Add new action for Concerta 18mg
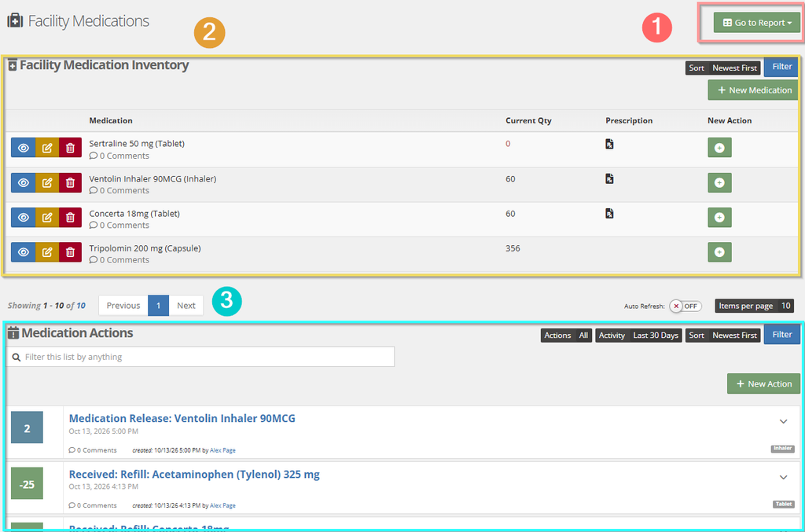 tap(719, 218)
